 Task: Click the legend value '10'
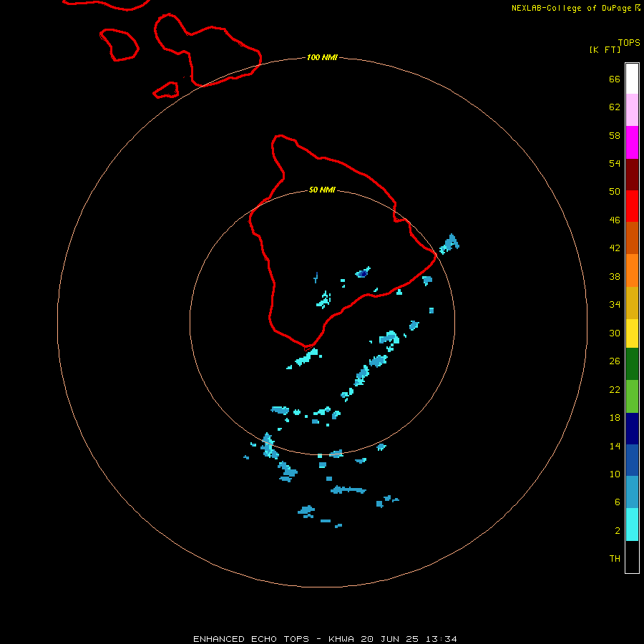click(x=615, y=474)
